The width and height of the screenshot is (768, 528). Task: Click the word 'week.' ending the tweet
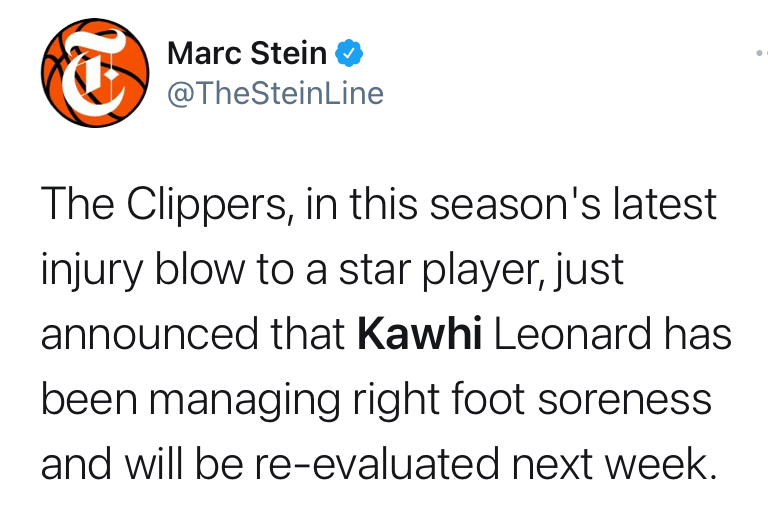tap(661, 463)
